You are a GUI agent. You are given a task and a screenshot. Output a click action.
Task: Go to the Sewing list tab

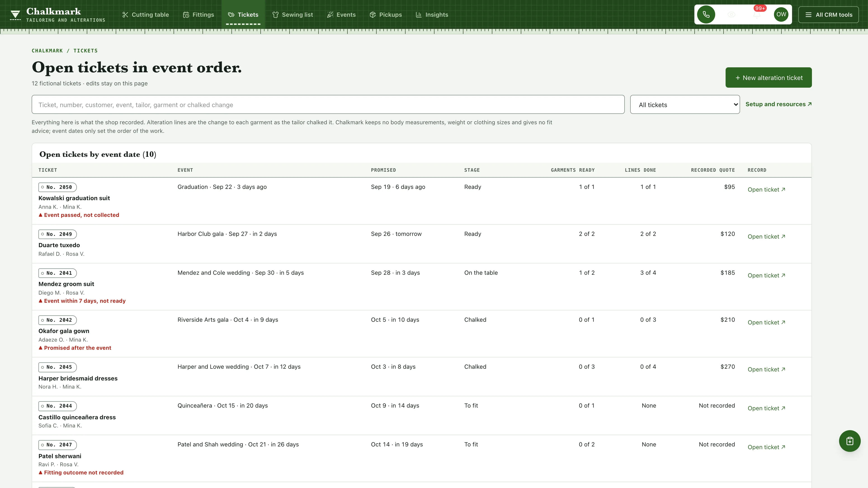tap(293, 15)
